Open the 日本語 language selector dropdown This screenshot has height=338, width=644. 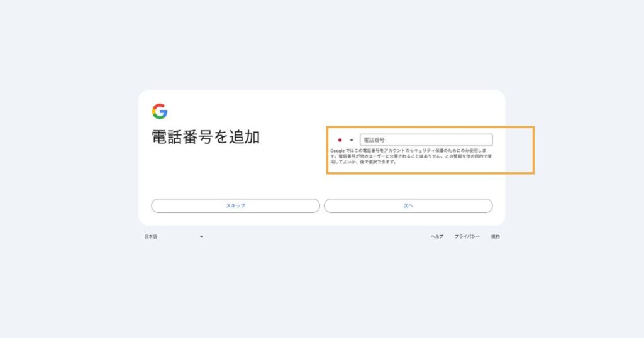(x=174, y=237)
